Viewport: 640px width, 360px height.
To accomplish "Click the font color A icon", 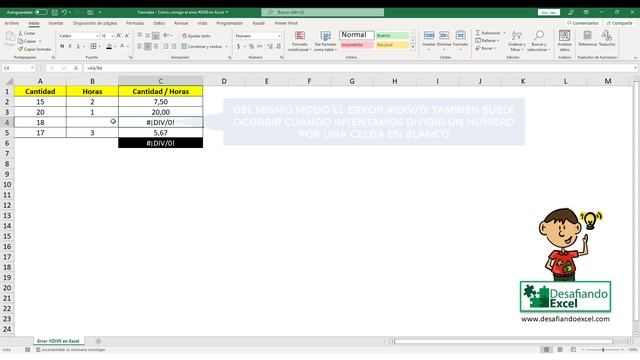I will [x=122, y=47].
